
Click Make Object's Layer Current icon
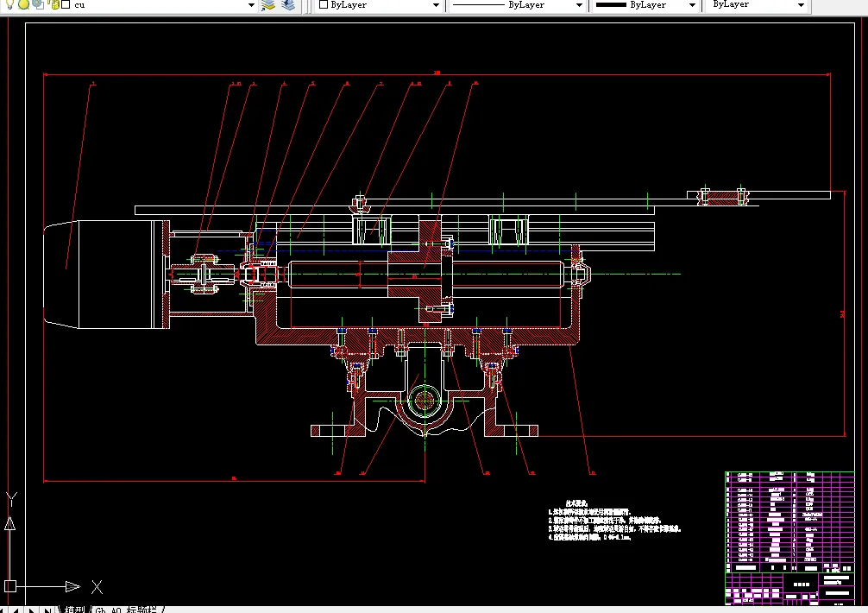coord(268,5)
